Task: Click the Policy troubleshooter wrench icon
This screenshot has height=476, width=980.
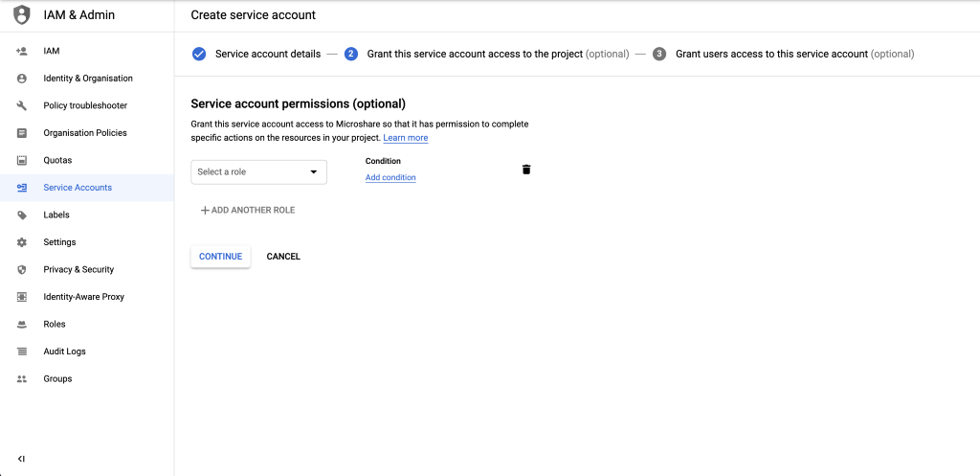Action: 21,105
